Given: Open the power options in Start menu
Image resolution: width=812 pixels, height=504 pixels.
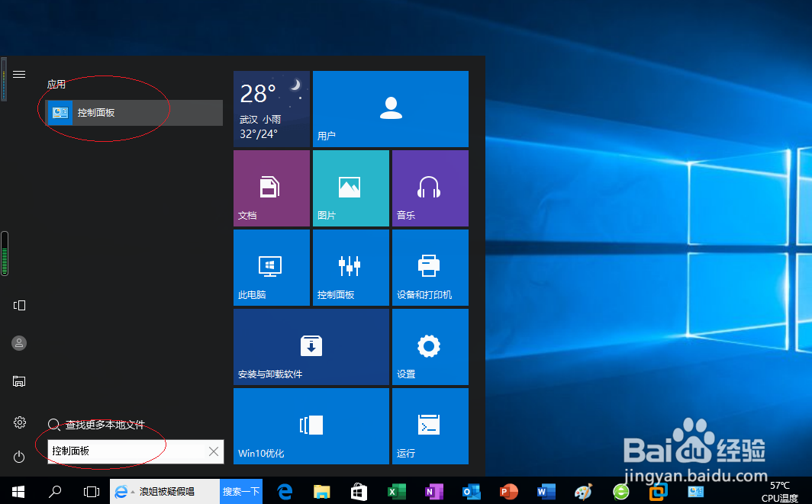Looking at the screenshot, I should pos(19,457).
